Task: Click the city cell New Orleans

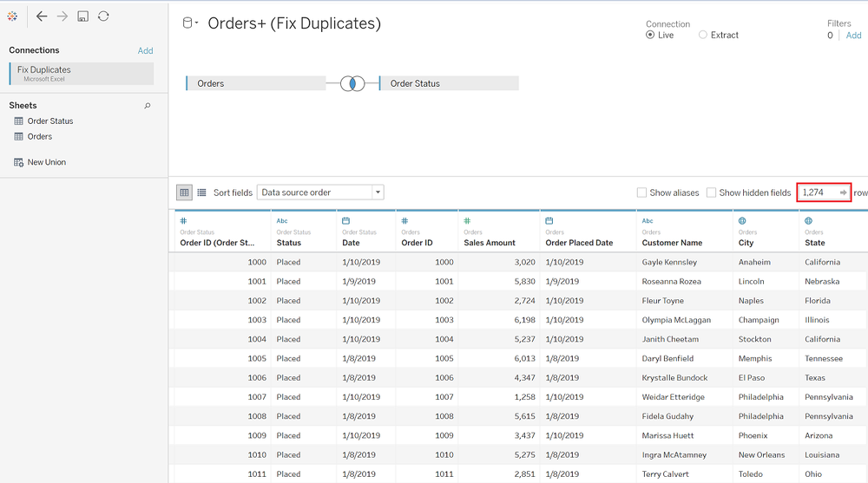Action: point(762,454)
